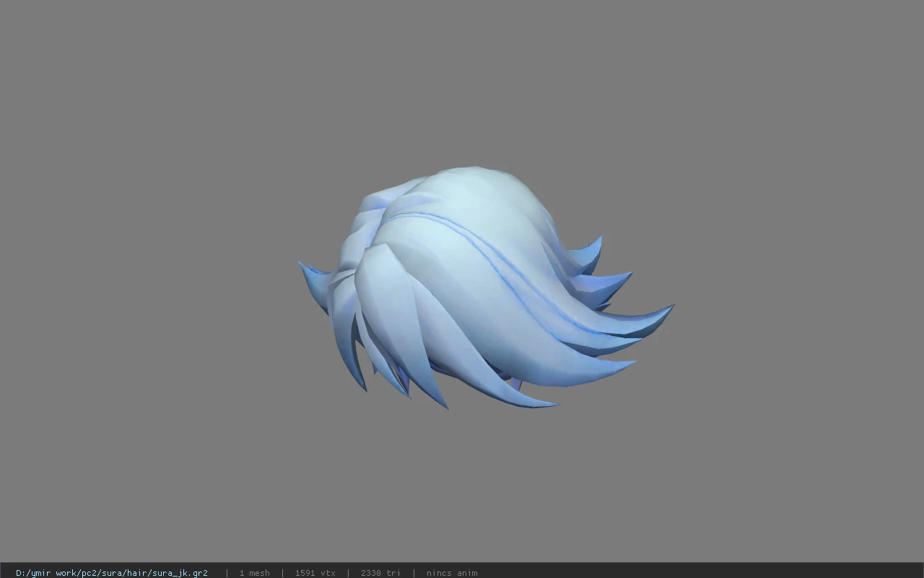924x578 pixels.
Task: Click the "1591 vtx" vertex count
Action: click(315, 573)
